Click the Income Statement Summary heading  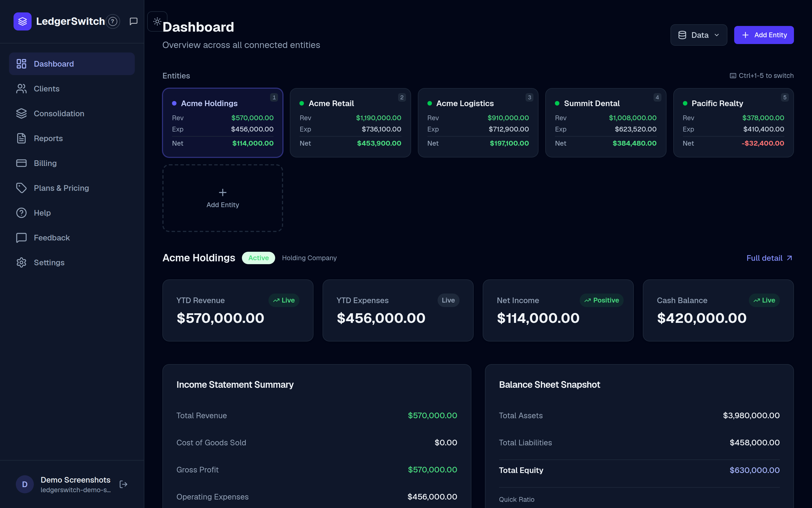pyautogui.click(x=235, y=385)
